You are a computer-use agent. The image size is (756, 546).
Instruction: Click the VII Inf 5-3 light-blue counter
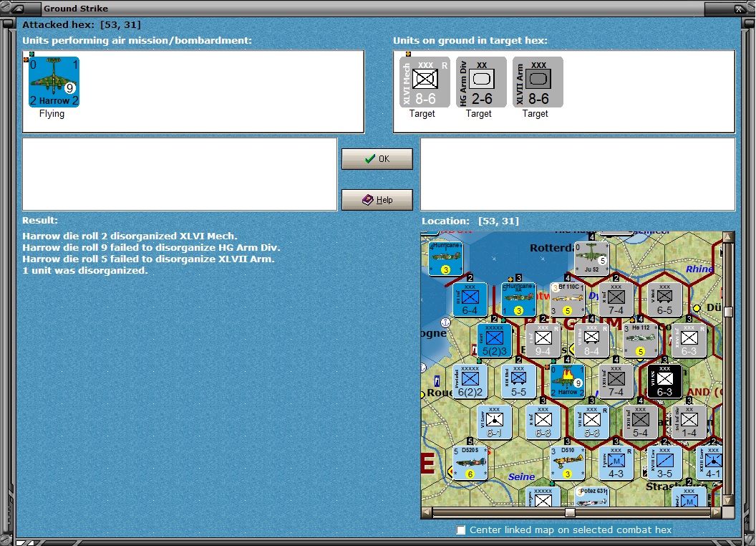(591, 422)
